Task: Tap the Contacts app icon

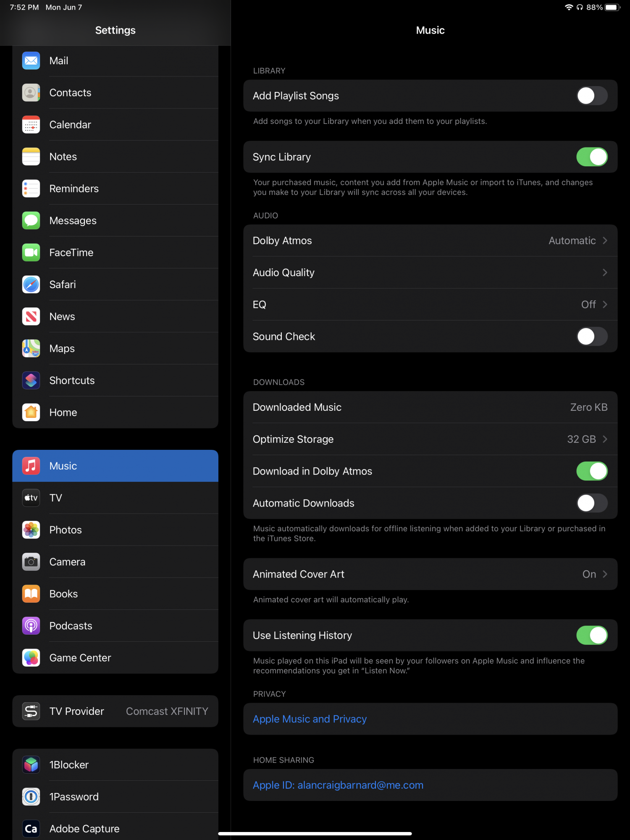Action: pos(31,93)
